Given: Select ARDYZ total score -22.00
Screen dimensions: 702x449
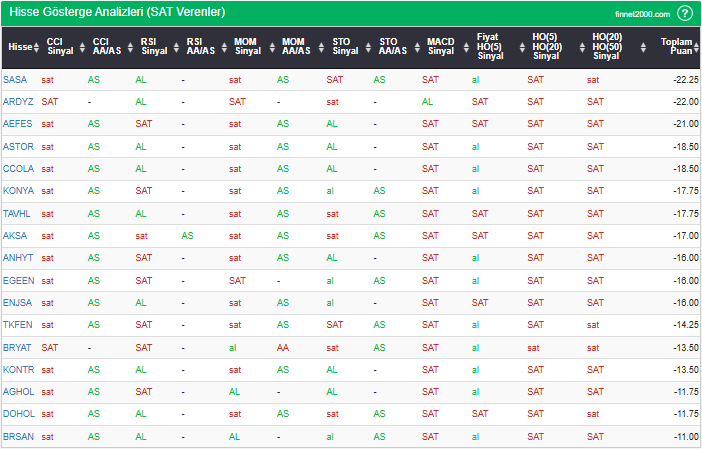Looking at the screenshot, I should tap(685, 102).
